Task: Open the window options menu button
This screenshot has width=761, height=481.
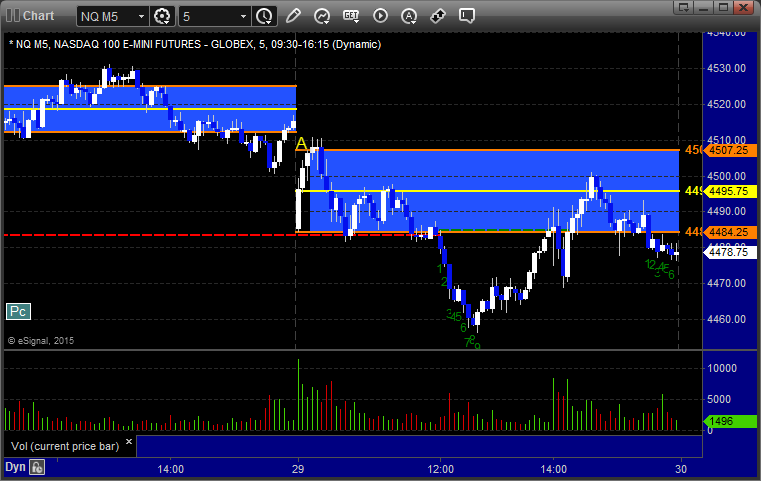Action: [x=684, y=7]
